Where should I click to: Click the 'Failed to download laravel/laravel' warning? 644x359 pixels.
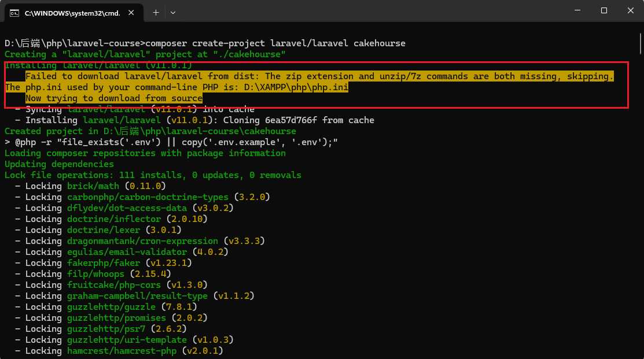(319, 76)
